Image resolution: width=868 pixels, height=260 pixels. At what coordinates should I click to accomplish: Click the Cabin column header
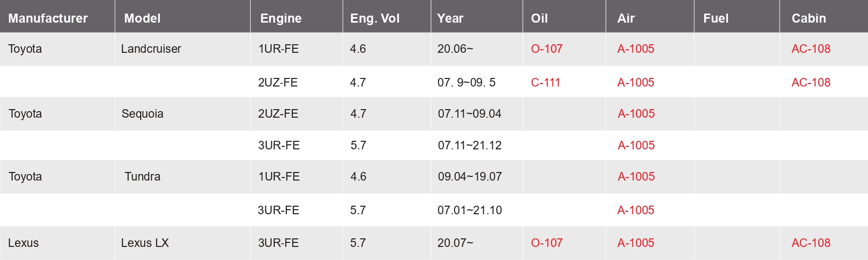pos(809,19)
